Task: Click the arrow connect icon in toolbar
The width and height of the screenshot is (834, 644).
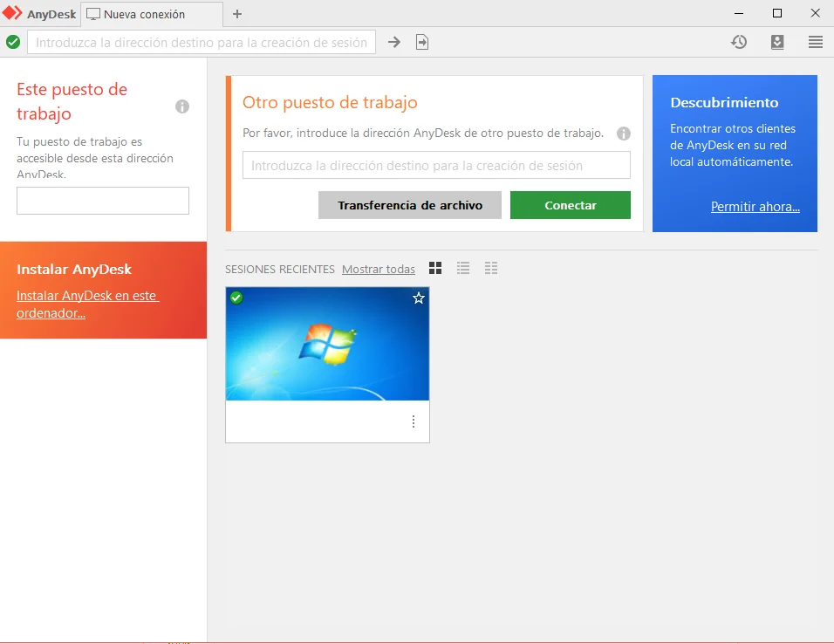Action: pos(394,42)
